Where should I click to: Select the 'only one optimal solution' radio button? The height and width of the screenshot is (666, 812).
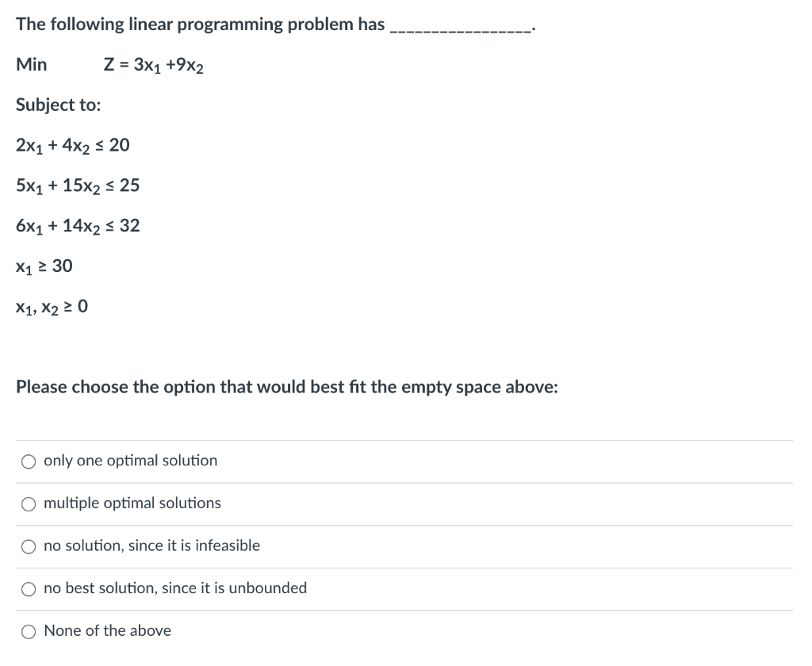click(29, 461)
